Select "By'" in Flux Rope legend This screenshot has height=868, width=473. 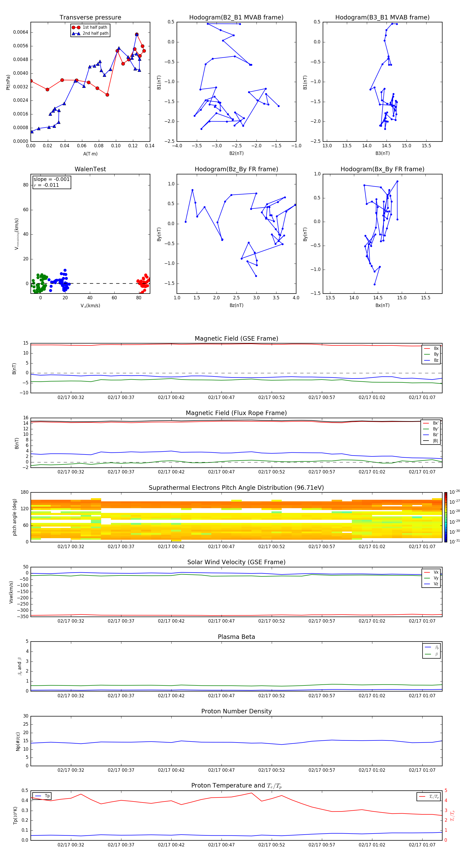pyautogui.click(x=431, y=429)
